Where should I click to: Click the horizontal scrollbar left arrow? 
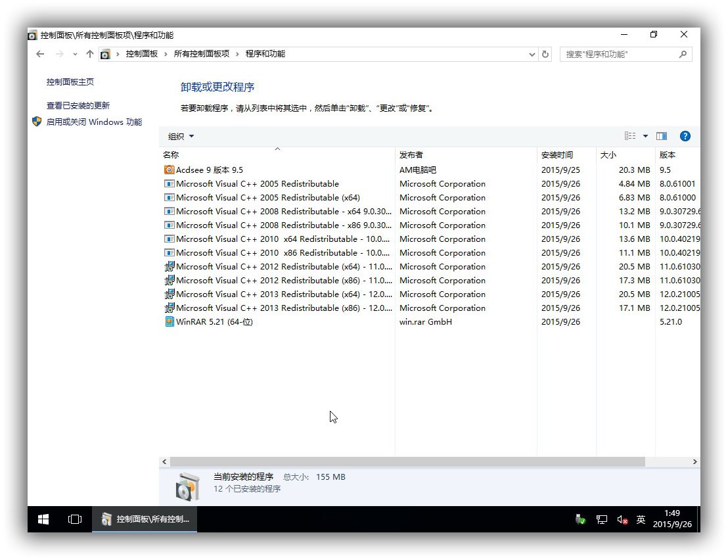[164, 461]
